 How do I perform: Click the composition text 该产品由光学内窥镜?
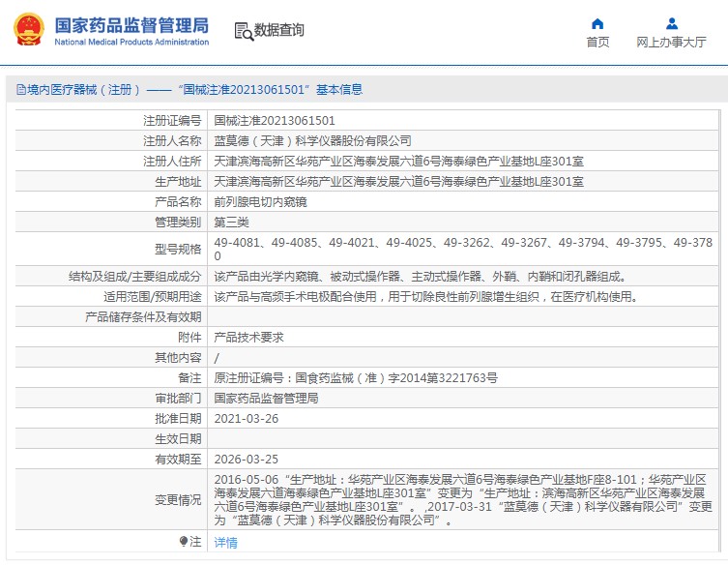(422, 277)
